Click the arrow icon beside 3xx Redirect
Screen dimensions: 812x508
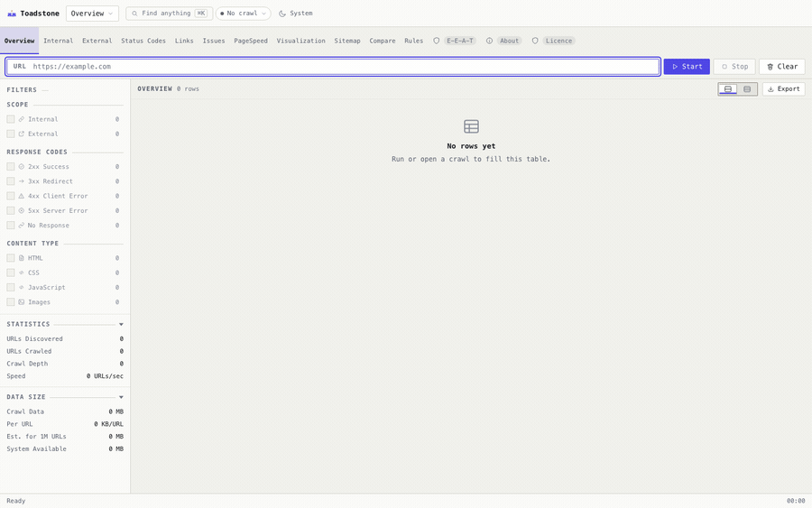(x=22, y=181)
